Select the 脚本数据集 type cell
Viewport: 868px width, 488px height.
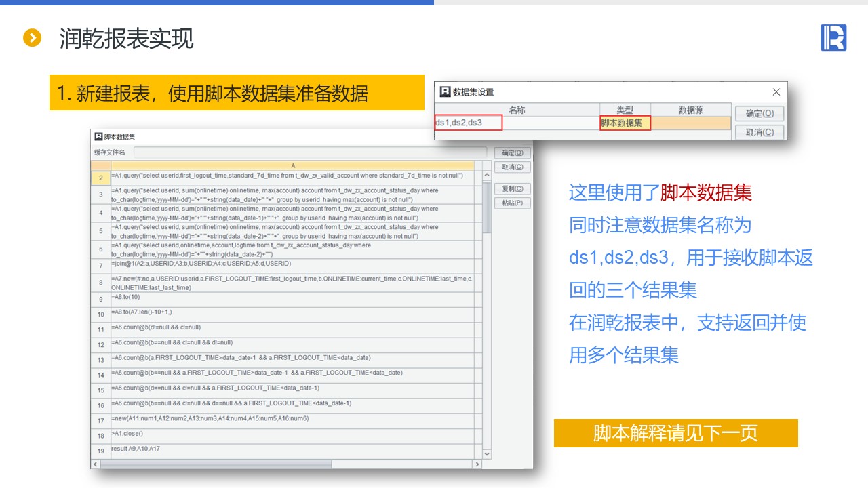(x=625, y=123)
